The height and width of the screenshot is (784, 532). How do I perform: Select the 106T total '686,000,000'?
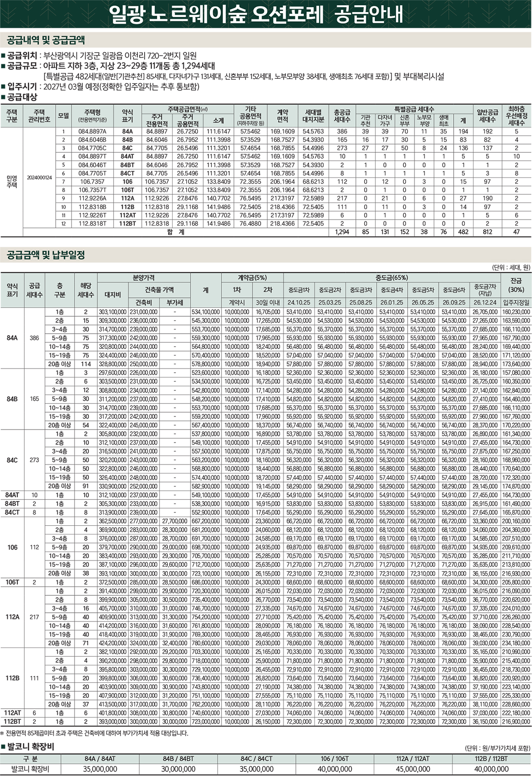click(x=206, y=582)
